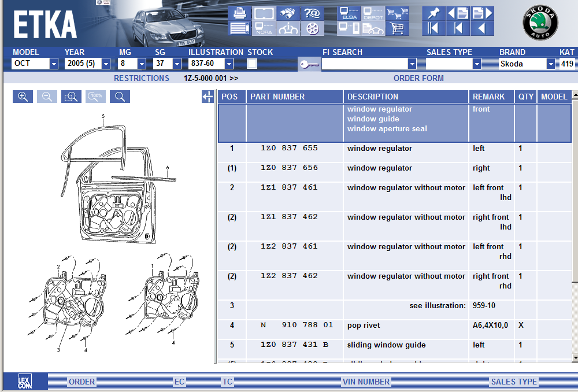Open the YEAR dropdown showing 2005 (5)
This screenshot has width=578, height=392.
pos(106,64)
